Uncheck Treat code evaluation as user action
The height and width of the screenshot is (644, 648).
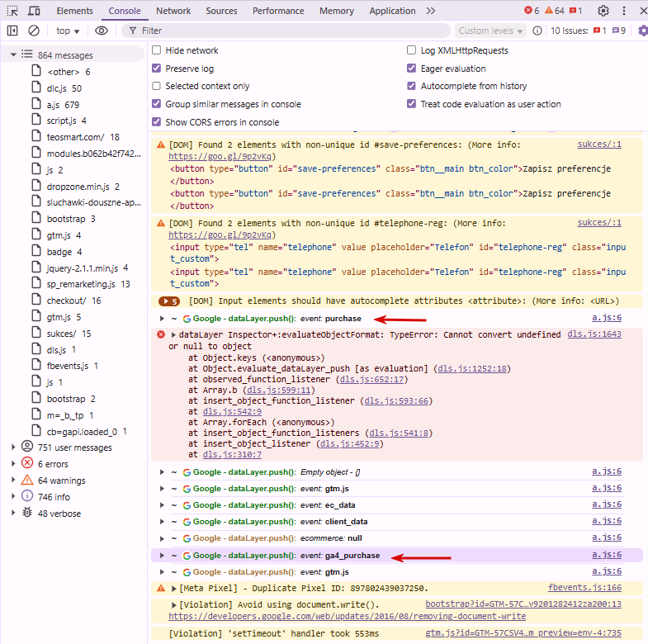tap(411, 104)
